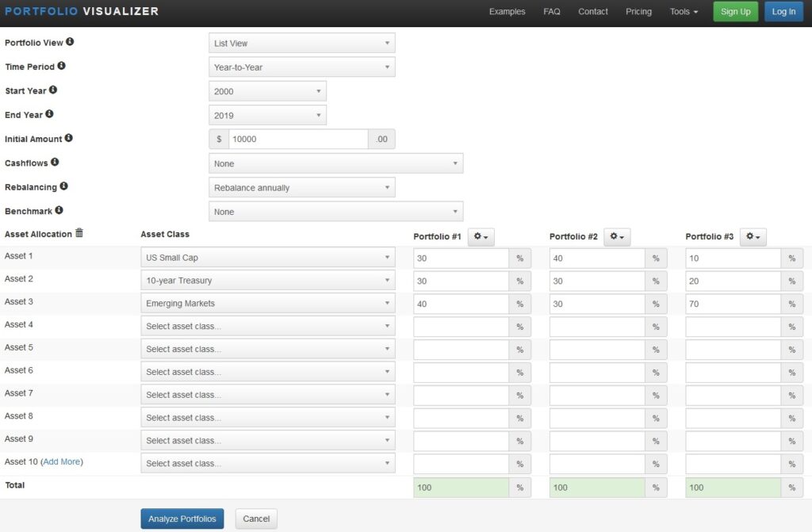The image size is (812, 532).
Task: Click Portfolio #2 Asset 1 percentage field
Action: 597,258
